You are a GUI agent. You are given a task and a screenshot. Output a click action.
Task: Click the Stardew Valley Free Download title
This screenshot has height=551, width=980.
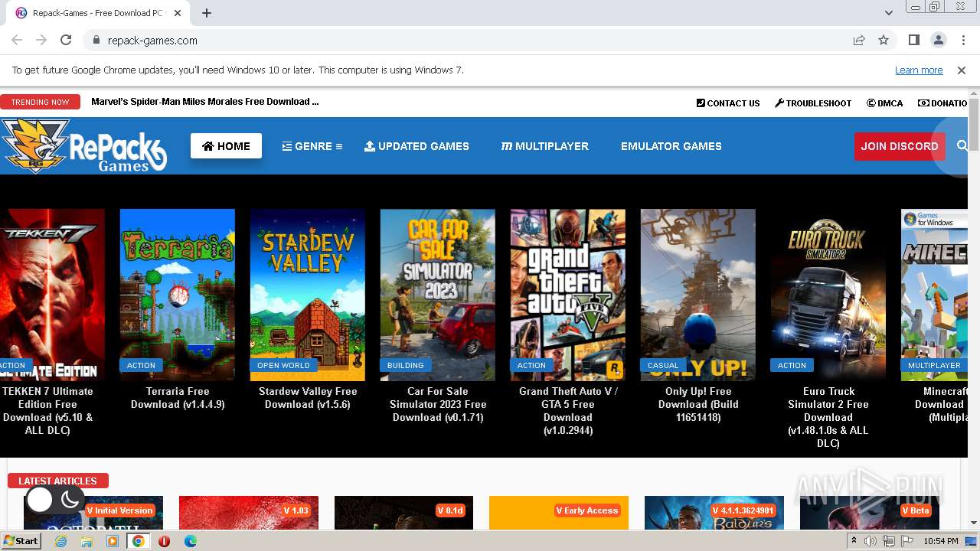click(x=308, y=398)
